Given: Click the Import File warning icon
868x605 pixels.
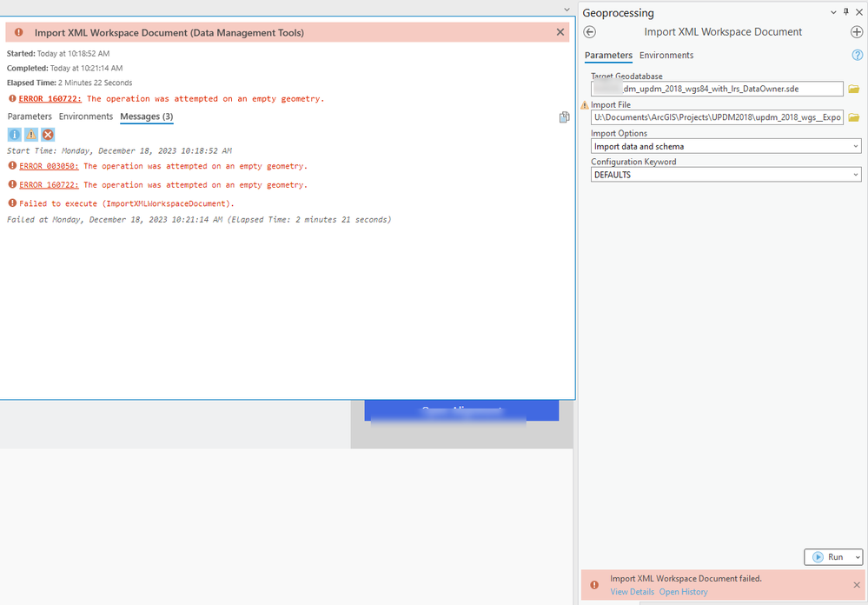Looking at the screenshot, I should [x=585, y=104].
